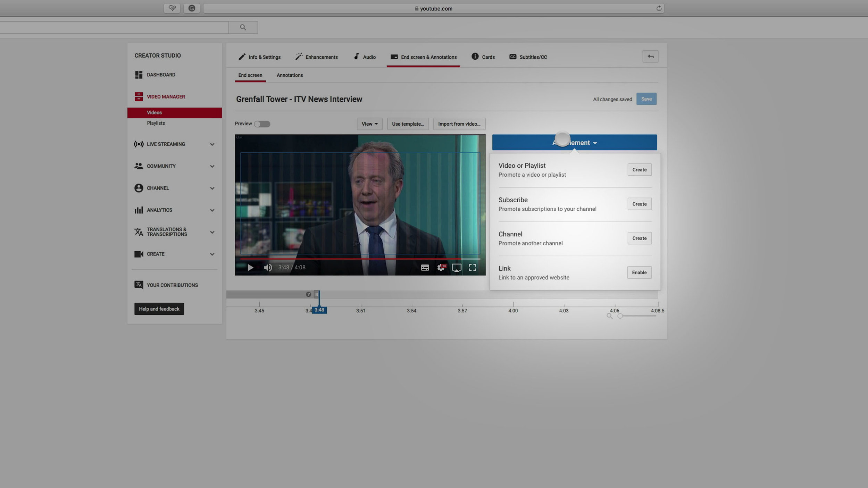This screenshot has height=488, width=868.
Task: Click the timeline zoom magnifier icon
Action: click(610, 316)
